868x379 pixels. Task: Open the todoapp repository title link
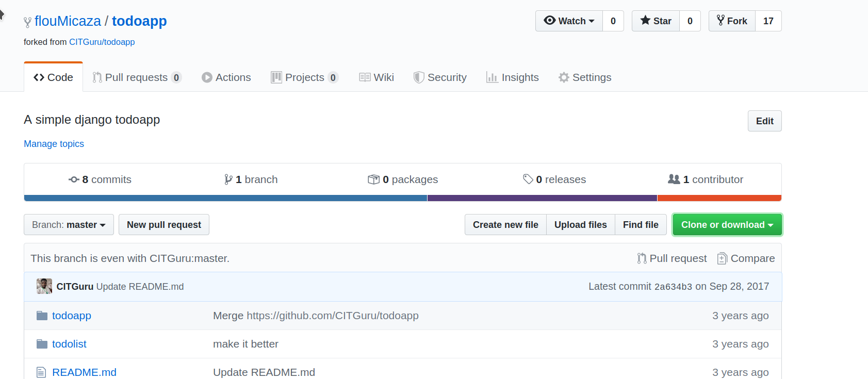pyautogui.click(x=139, y=21)
